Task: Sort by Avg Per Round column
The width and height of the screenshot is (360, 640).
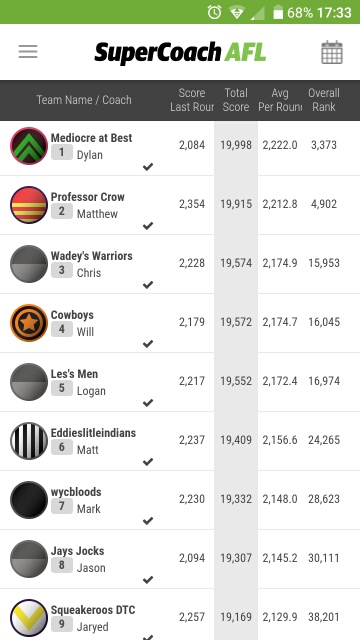Action: point(280,100)
